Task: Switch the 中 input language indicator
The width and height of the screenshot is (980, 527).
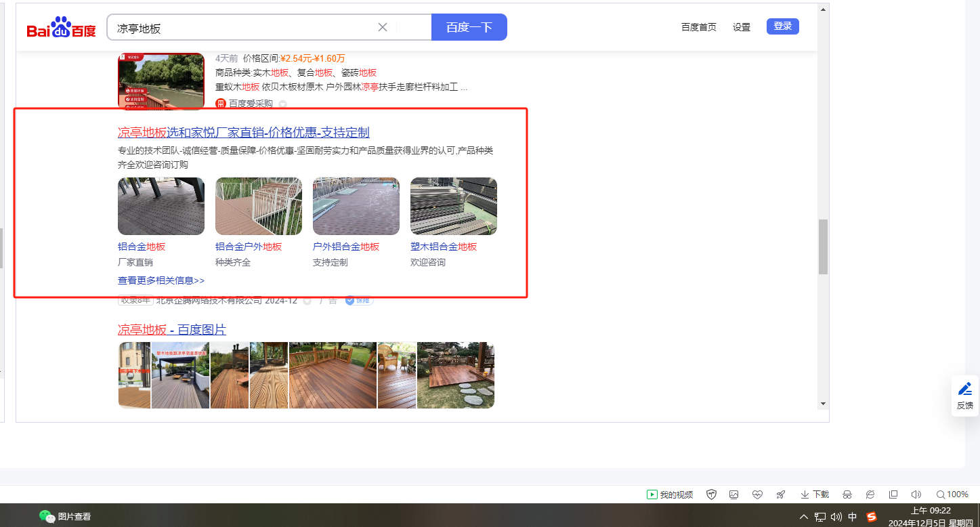Action: point(853,517)
